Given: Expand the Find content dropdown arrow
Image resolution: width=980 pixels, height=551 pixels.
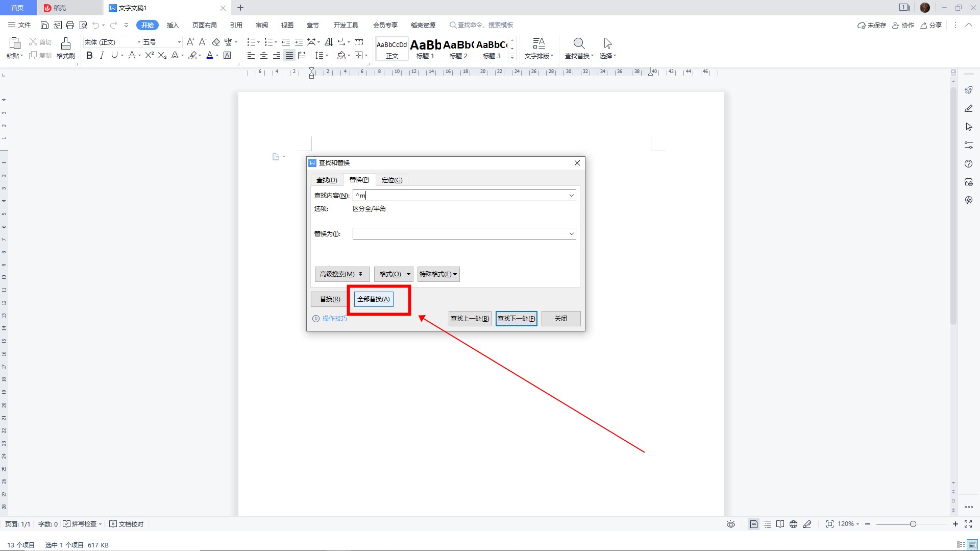Looking at the screenshot, I should point(571,196).
